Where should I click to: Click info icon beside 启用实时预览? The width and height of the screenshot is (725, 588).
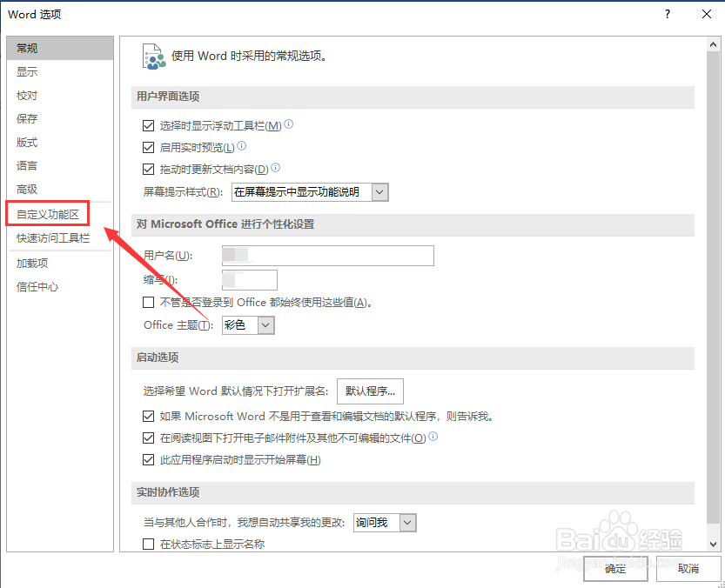(x=242, y=146)
